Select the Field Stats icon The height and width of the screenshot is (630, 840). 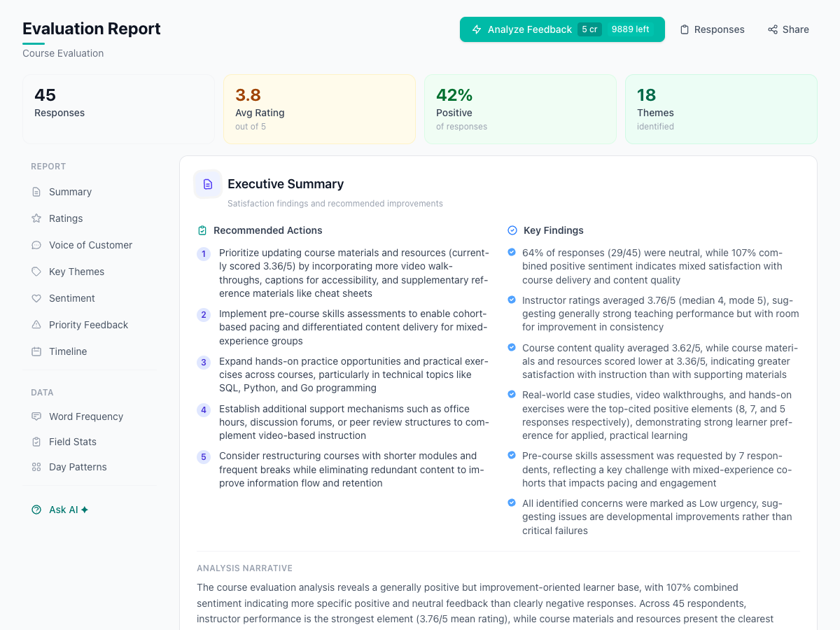(36, 441)
